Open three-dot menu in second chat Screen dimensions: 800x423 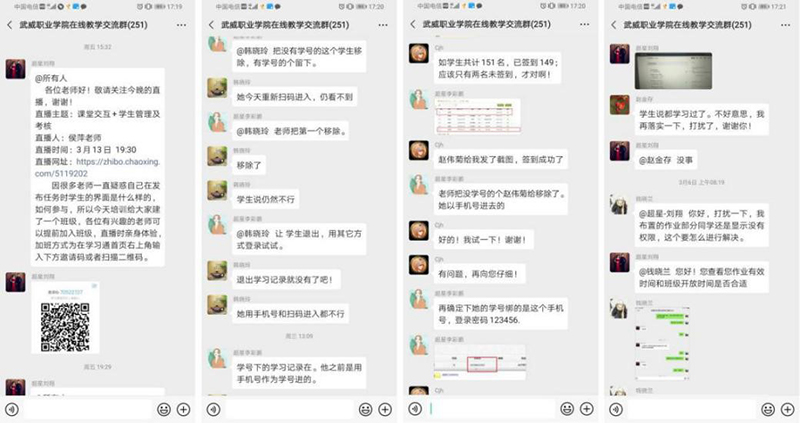click(383, 25)
